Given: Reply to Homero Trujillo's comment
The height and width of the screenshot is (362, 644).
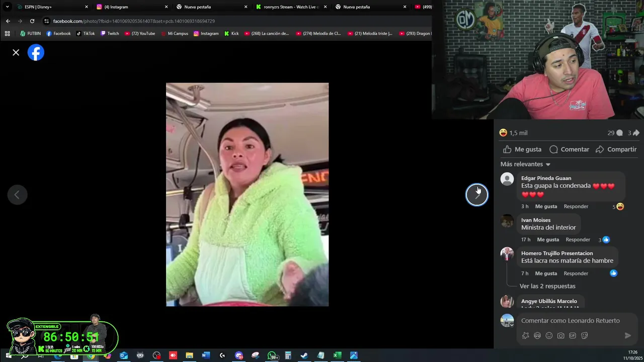Looking at the screenshot, I should click(x=576, y=273).
